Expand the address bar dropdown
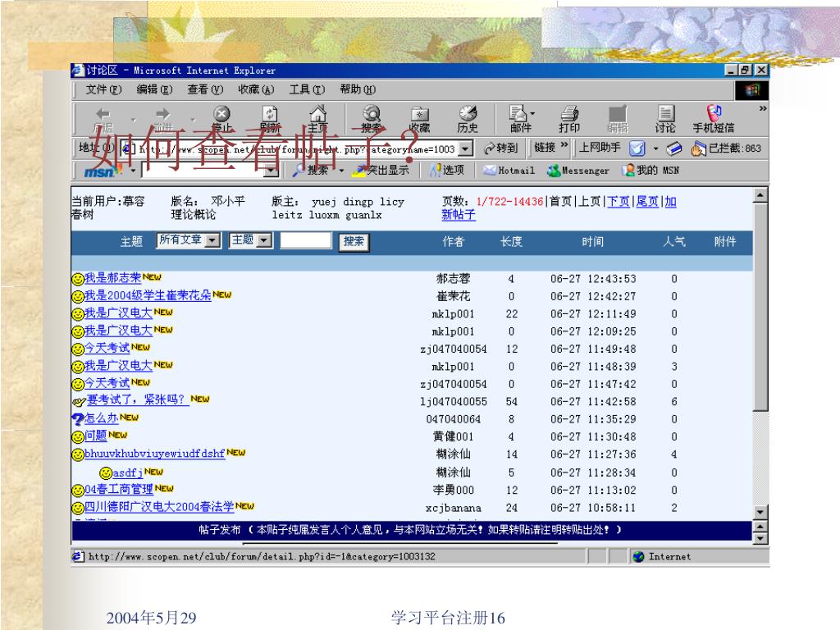Image resolution: width=840 pixels, height=630 pixels. click(466, 148)
